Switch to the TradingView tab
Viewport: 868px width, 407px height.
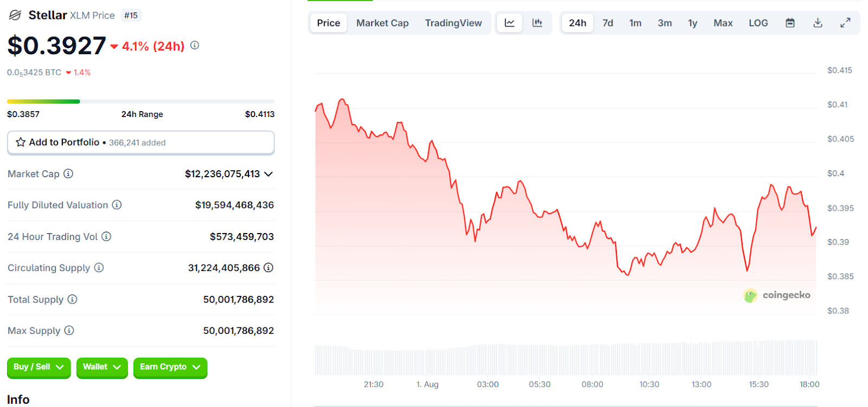click(x=453, y=23)
